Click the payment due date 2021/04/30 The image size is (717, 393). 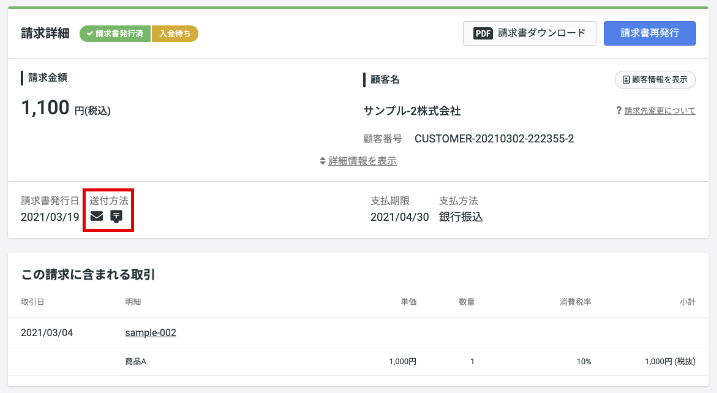[x=400, y=217]
